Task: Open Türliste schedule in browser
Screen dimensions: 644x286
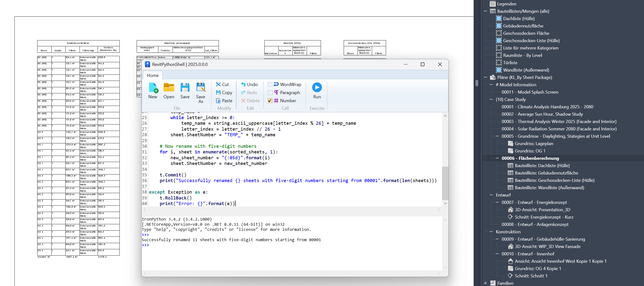Action: [510, 62]
